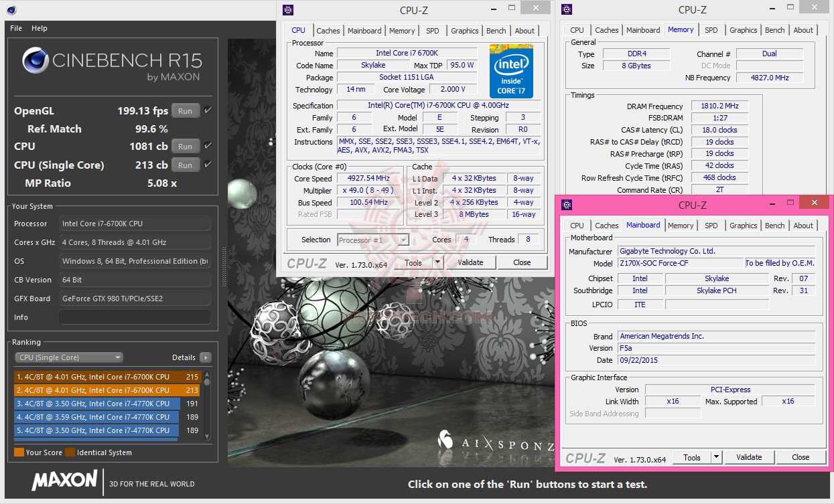Click Tools button in Mainboard window
The width and height of the screenshot is (834, 504).
pyautogui.click(x=692, y=457)
